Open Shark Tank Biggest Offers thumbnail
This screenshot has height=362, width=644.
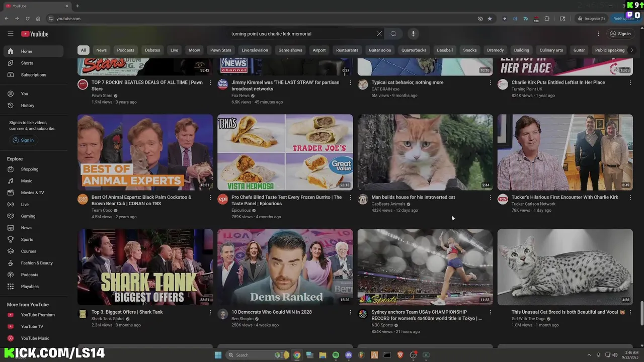click(145, 267)
